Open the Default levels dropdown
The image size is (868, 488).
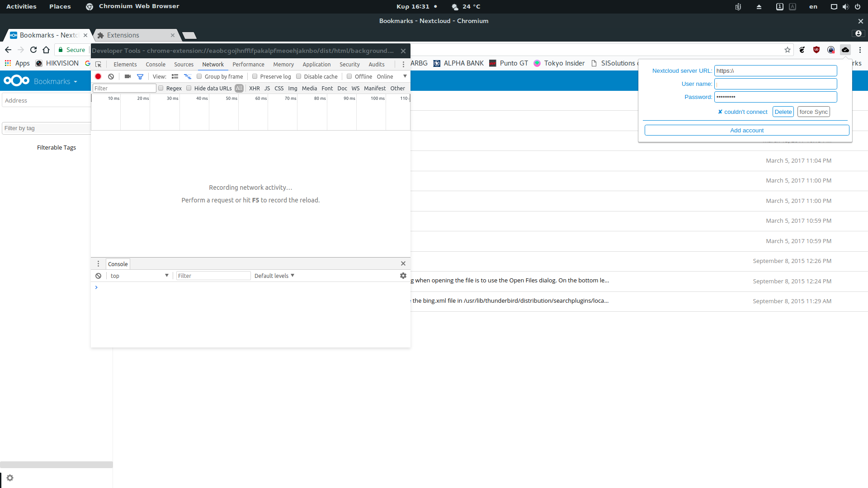click(x=274, y=276)
